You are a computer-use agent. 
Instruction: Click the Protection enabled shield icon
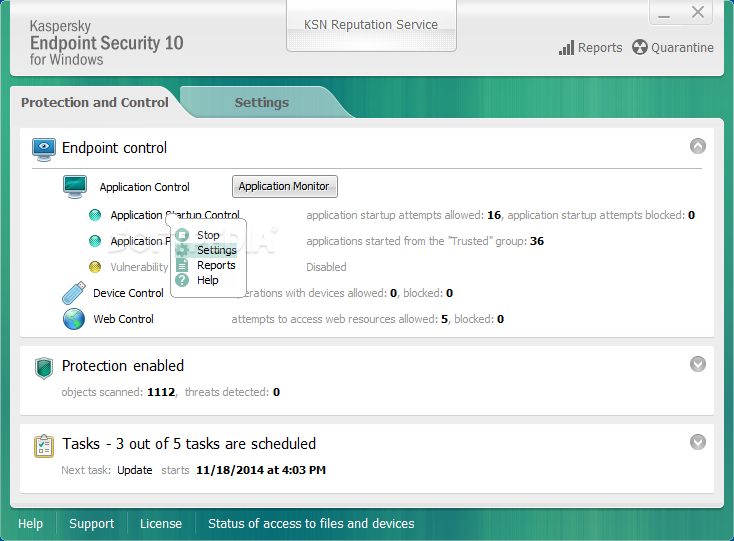click(x=44, y=368)
